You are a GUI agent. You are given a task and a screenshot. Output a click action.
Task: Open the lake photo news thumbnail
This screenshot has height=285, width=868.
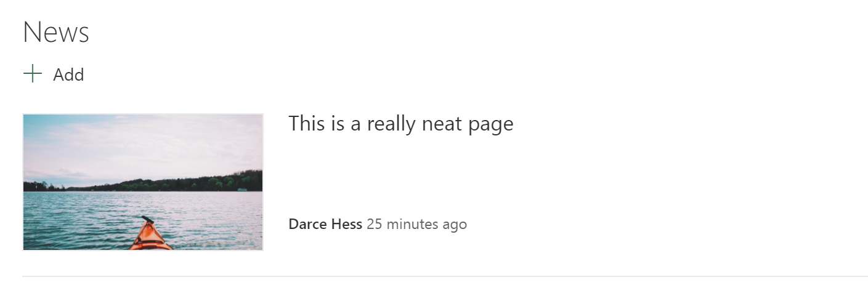(x=143, y=182)
